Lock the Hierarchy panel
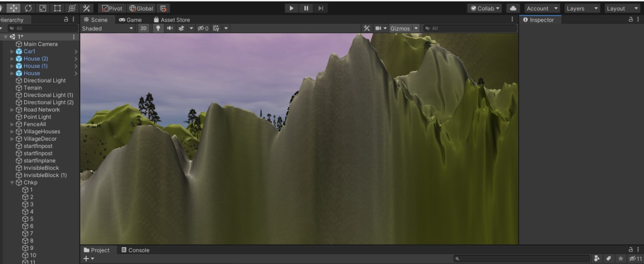The image size is (644, 264). click(66, 19)
